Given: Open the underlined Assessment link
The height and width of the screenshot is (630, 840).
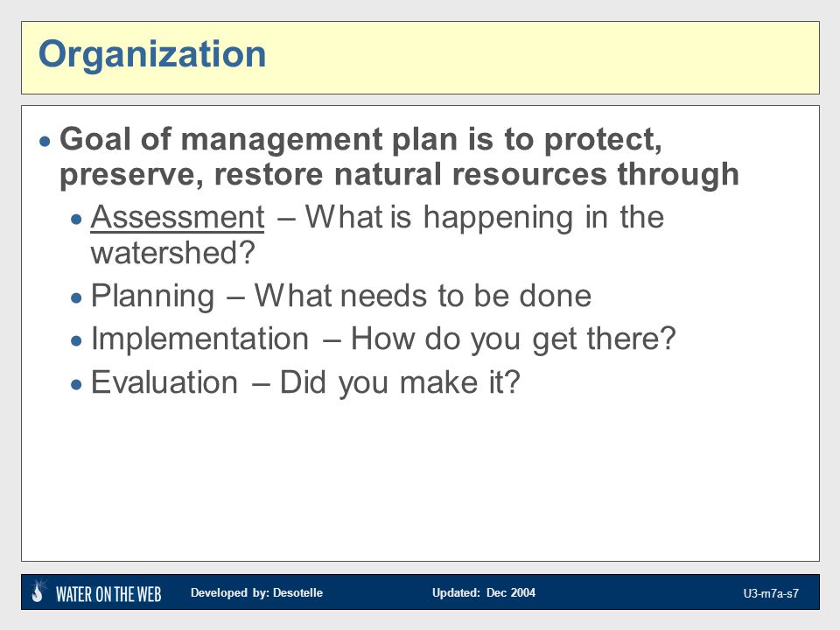Looking at the screenshot, I should click(x=178, y=217).
